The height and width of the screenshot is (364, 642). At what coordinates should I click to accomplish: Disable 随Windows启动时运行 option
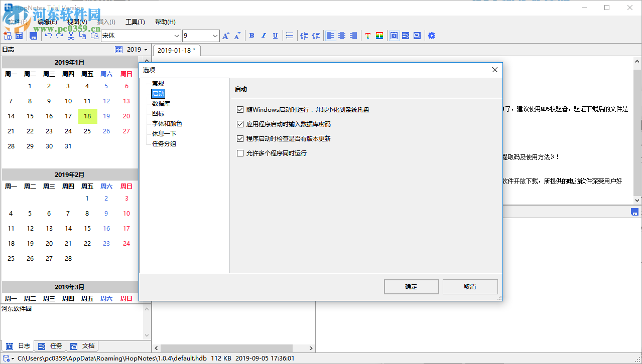(x=240, y=109)
